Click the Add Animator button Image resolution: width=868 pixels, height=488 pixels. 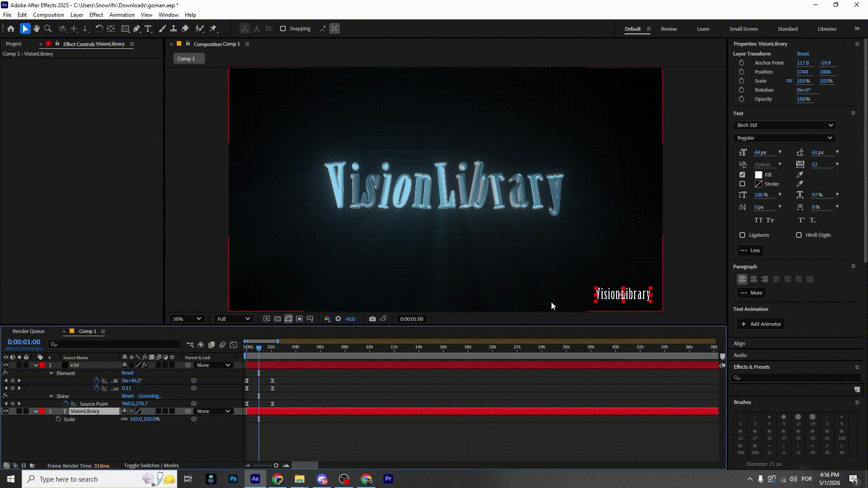761,324
